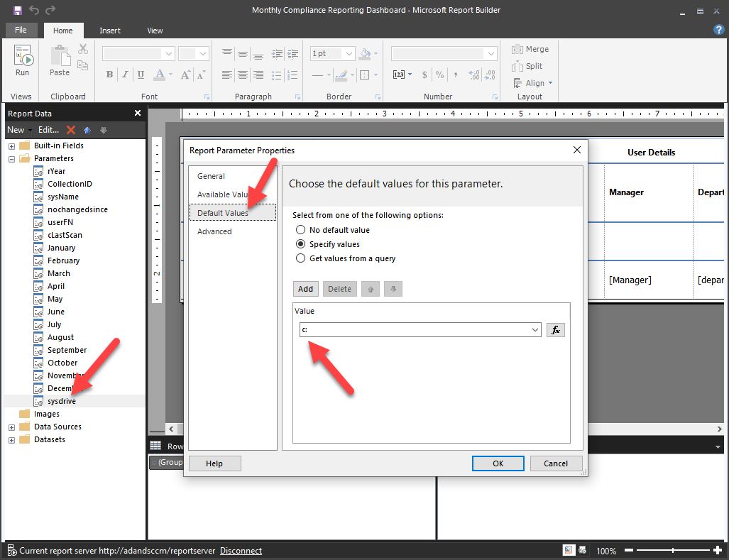This screenshot has height=560, width=729.
Task: Click the blue move up arrow in Report Data
Action: 87,130
